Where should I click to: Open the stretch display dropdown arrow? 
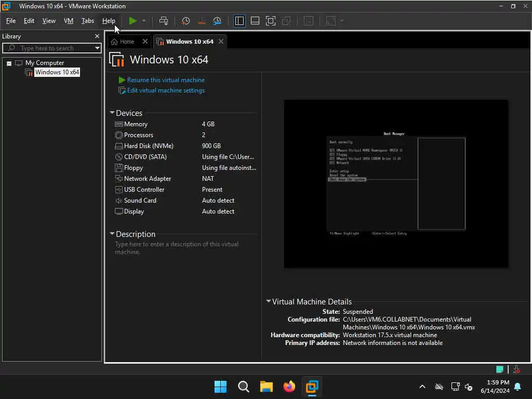[x=342, y=21]
